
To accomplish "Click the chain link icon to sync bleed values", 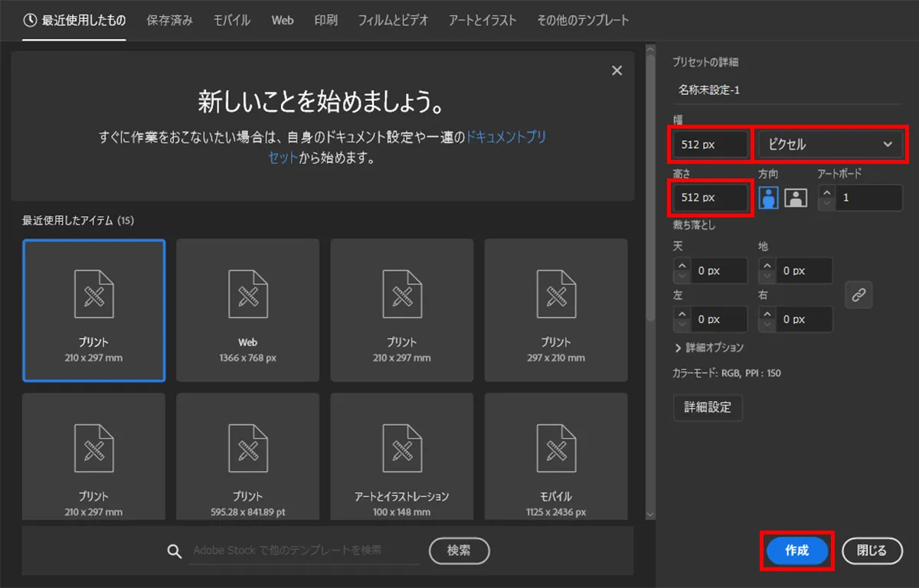I will coord(858,295).
